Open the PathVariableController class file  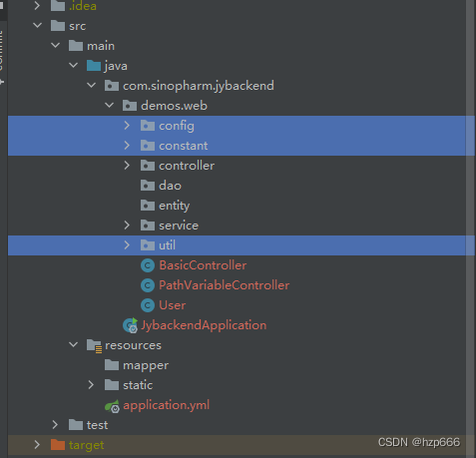[x=225, y=285]
